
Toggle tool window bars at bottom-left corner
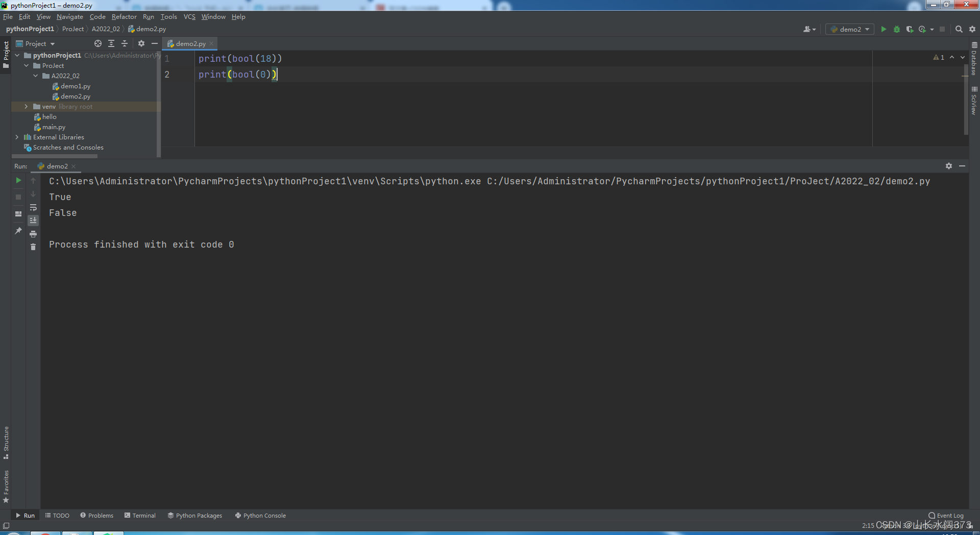pyautogui.click(x=6, y=525)
